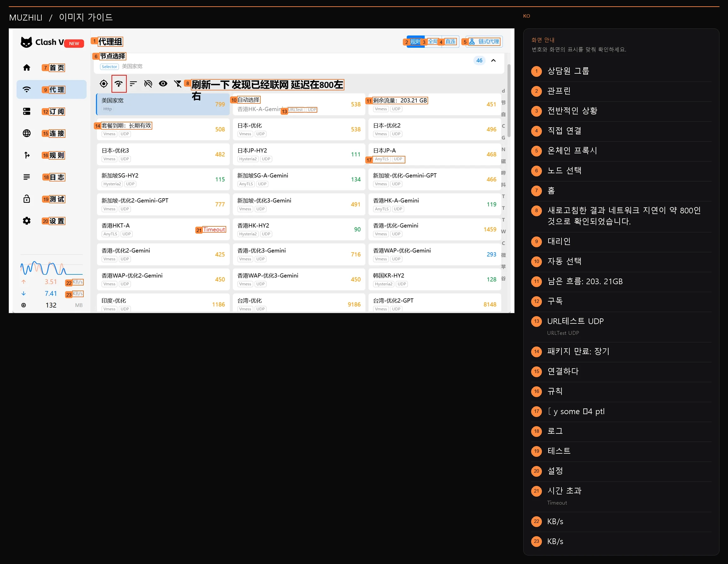Click the Clash cat logo

click(26, 42)
